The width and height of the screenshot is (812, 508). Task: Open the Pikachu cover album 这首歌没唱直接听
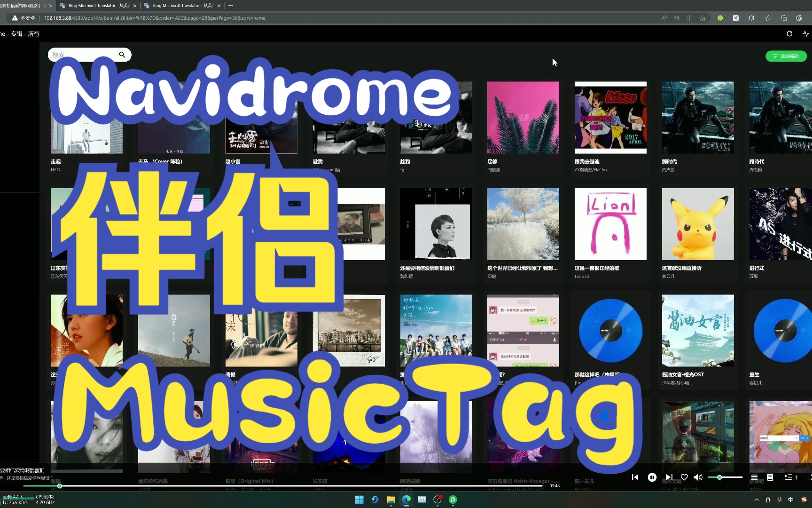tap(698, 224)
